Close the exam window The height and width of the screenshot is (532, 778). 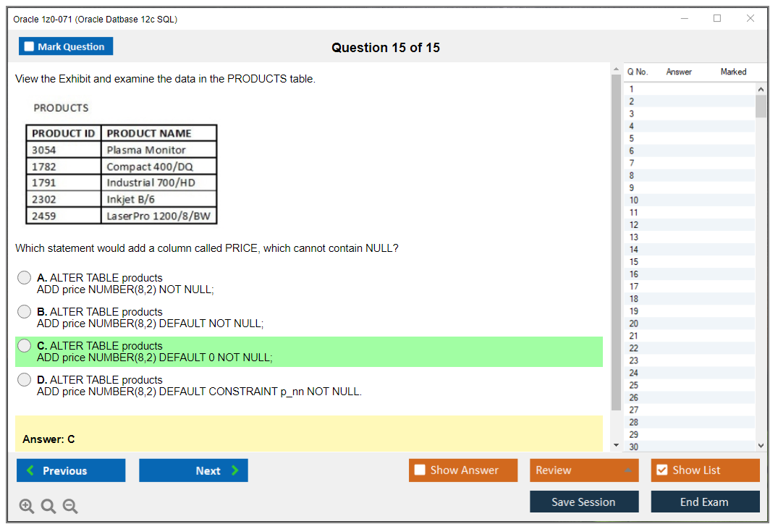click(750, 19)
